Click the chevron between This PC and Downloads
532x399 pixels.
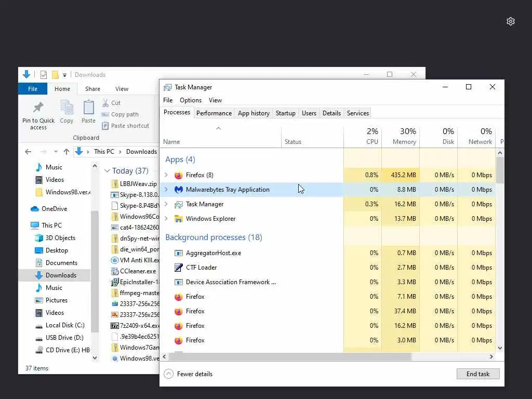(120, 152)
